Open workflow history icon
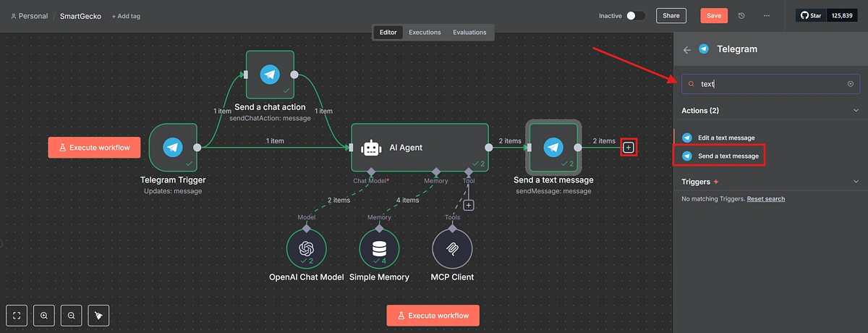This screenshot has width=868, height=333. pyautogui.click(x=741, y=16)
